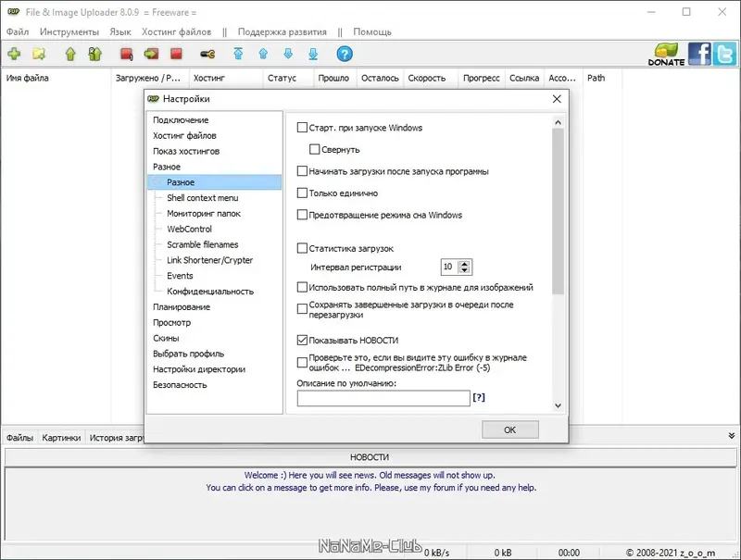Switch to the Файлы tab

pyautogui.click(x=19, y=438)
